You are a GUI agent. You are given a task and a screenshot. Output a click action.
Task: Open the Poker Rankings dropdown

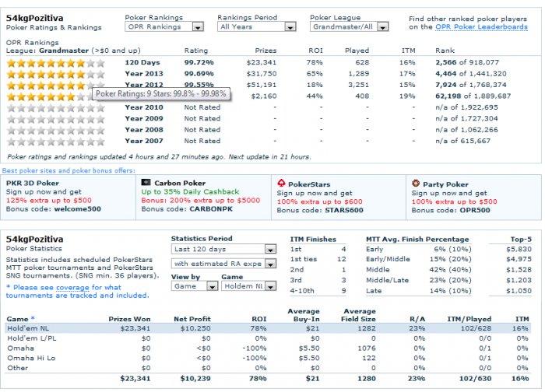click(164, 26)
